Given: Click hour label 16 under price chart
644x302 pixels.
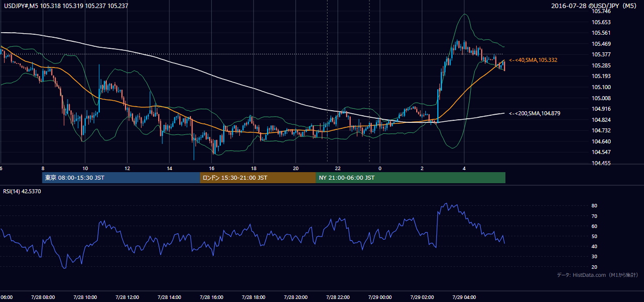Looking at the screenshot, I should tap(212, 169).
